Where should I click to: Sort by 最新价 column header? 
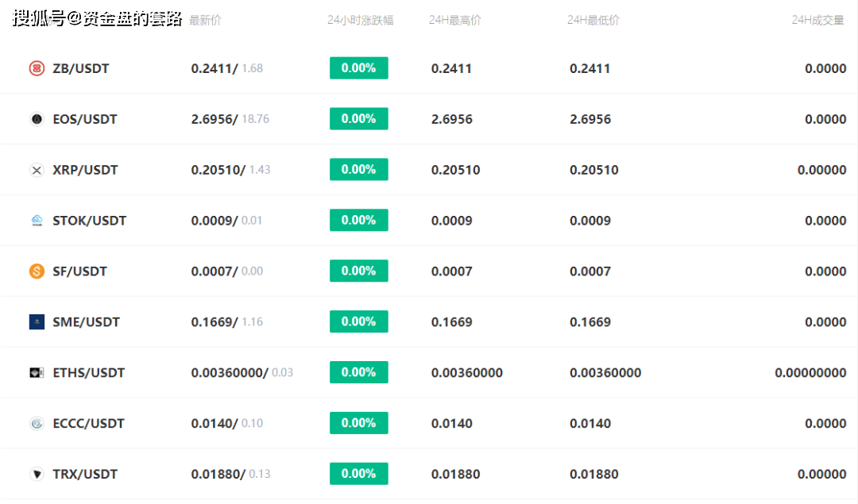[205, 20]
